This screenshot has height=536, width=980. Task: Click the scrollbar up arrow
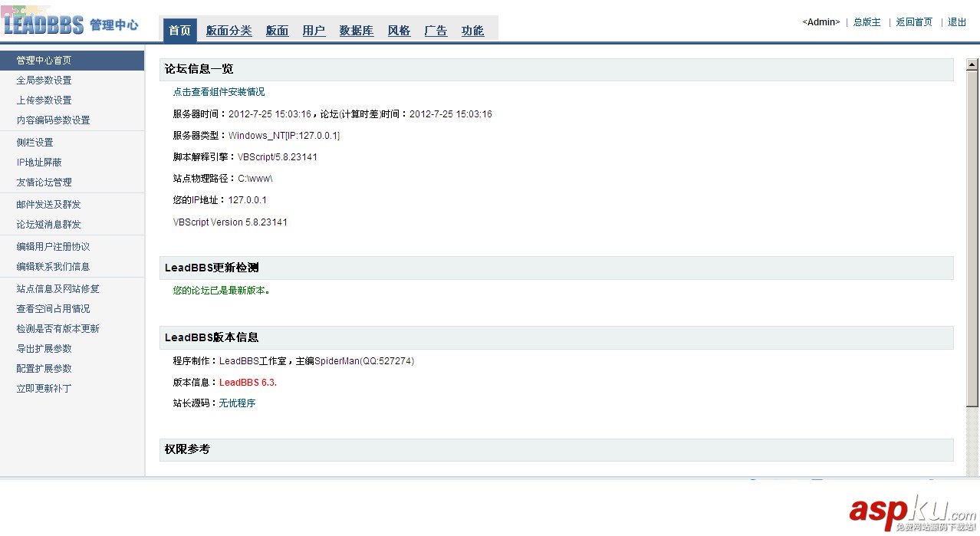(x=972, y=64)
